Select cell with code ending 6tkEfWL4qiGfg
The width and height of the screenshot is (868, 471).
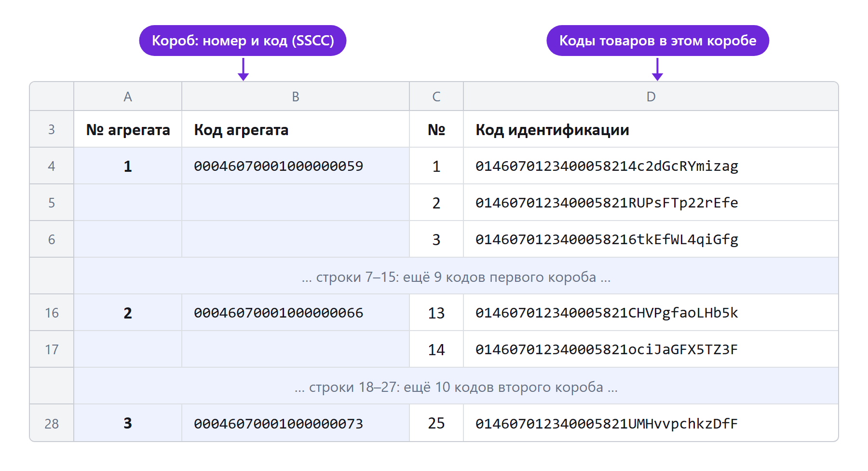[x=651, y=239]
